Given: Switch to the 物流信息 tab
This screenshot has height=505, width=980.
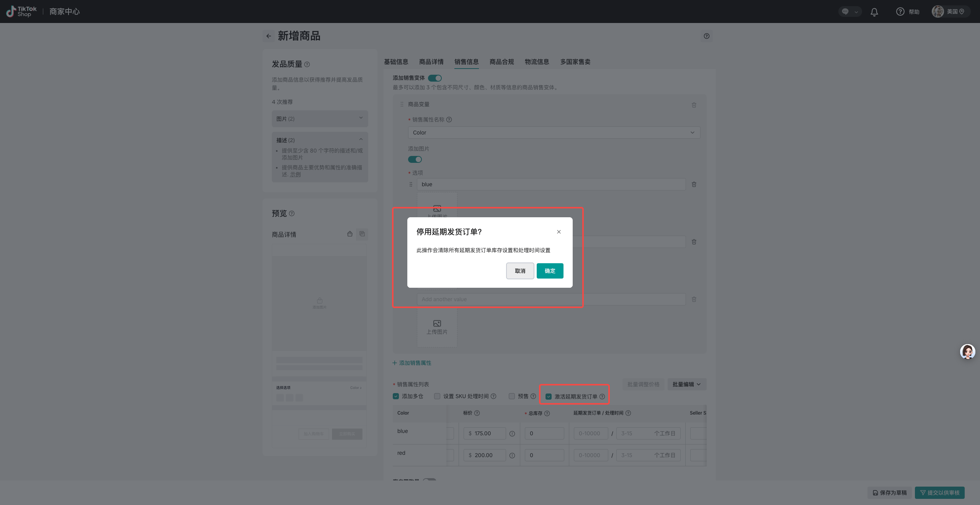Looking at the screenshot, I should click(537, 62).
